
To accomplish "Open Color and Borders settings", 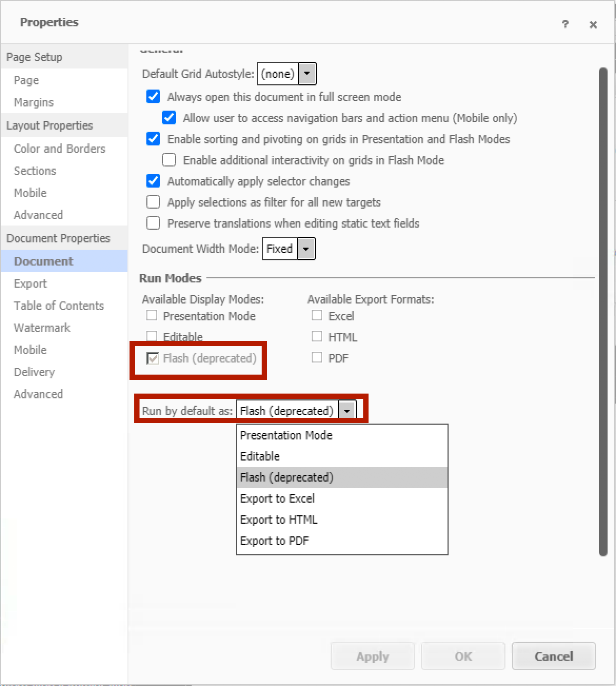I will (59, 149).
